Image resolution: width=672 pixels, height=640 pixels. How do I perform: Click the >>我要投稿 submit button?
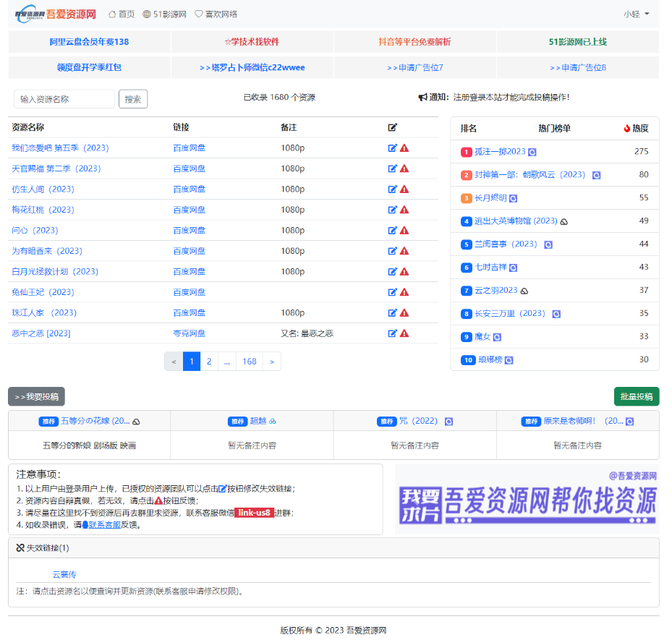[36, 396]
